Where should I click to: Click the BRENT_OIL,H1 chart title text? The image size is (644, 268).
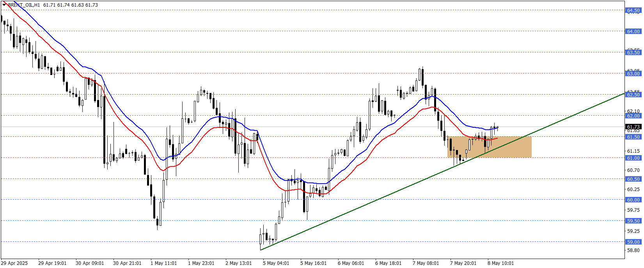(x=24, y=5)
